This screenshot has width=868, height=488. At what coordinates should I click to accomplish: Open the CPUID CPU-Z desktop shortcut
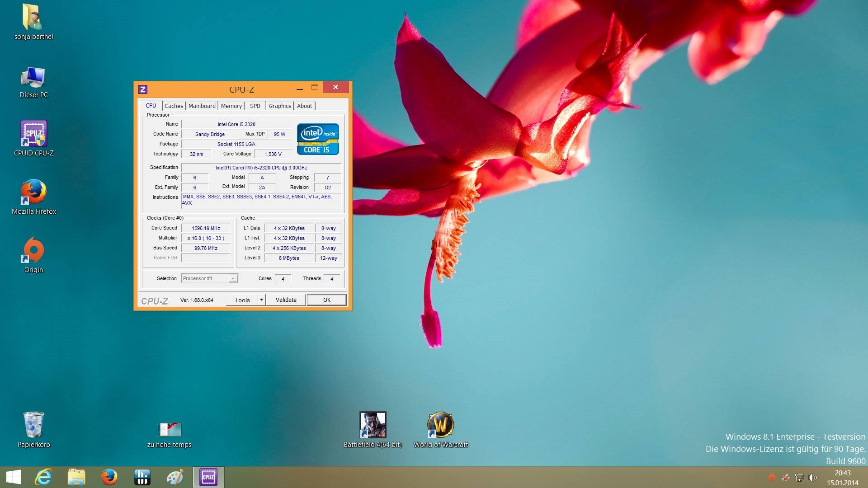coord(34,135)
